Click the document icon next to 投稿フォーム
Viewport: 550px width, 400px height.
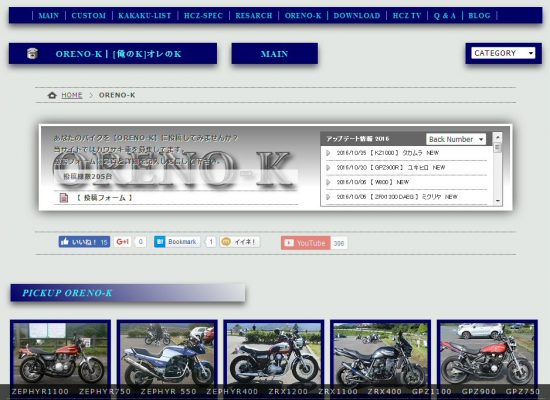pyautogui.click(x=64, y=198)
